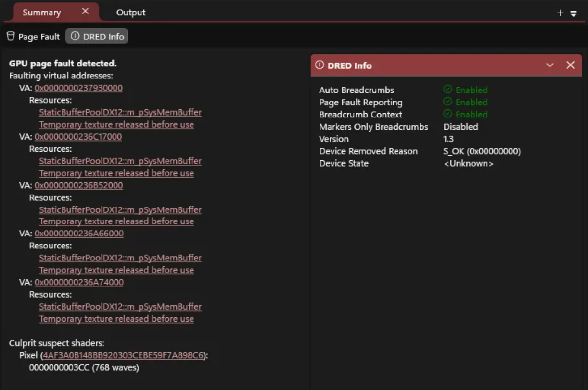Click the DRED Info panel header icon
This screenshot has height=390, width=588.
click(320, 65)
